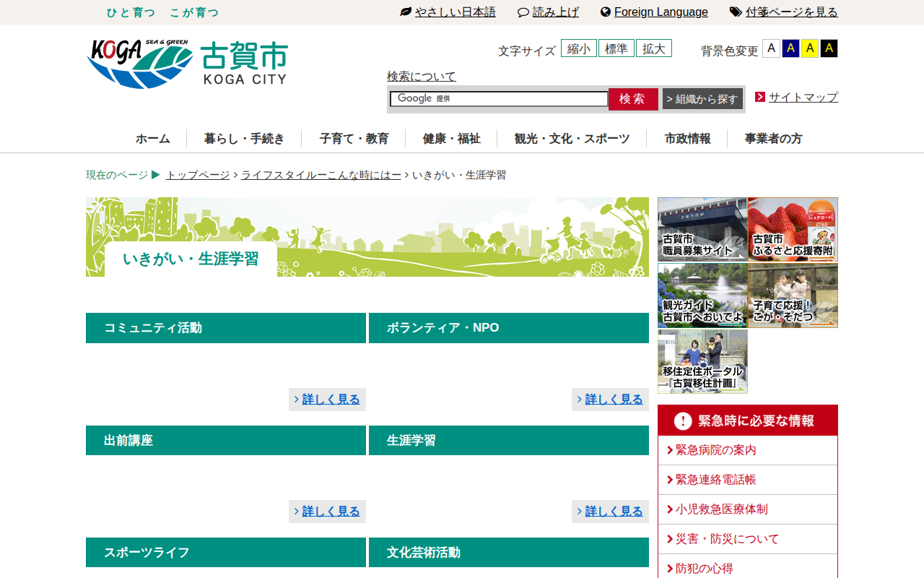924x578 pixels.
Task: Click the speech bubble icon for 読み上げ
Action: click(x=523, y=12)
